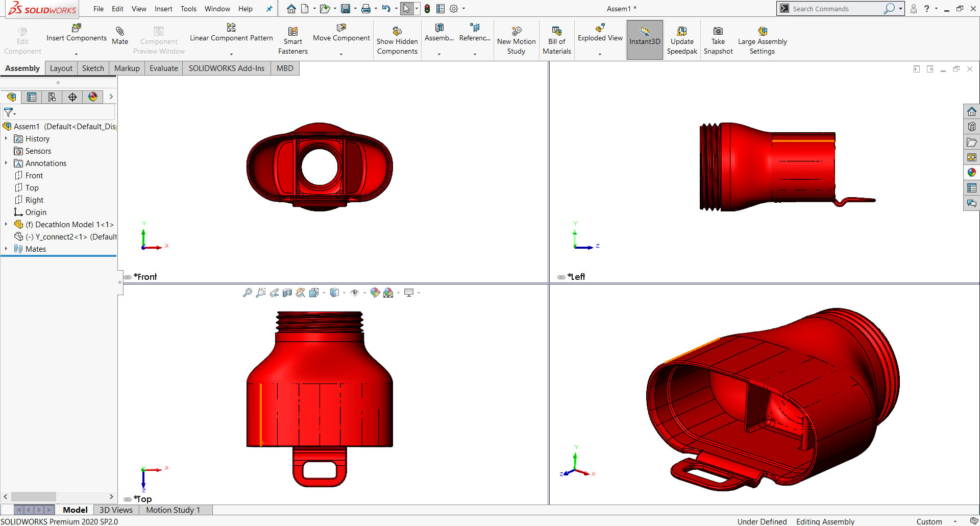Click link-views toggle beside *Left label

(561, 277)
